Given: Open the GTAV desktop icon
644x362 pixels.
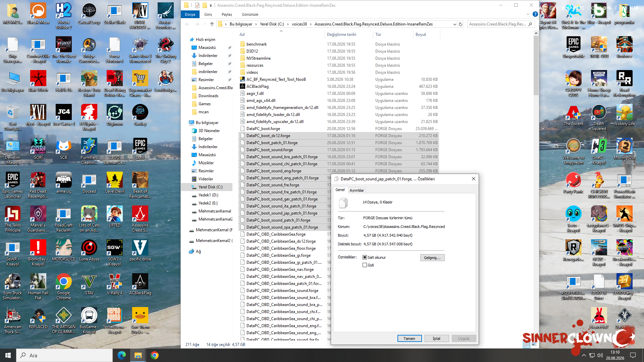Looking at the screenshot, I should tap(89, 285).
